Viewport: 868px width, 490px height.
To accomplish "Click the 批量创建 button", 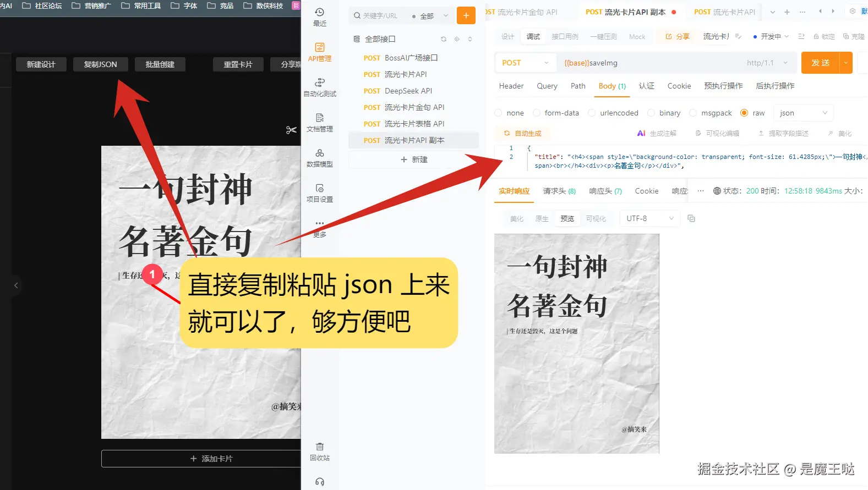I will [x=160, y=64].
